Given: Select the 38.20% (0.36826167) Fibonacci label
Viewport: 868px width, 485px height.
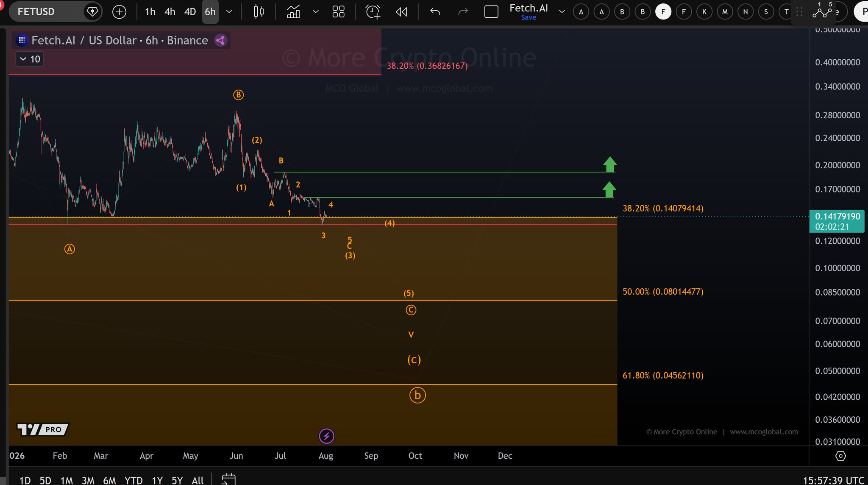Looking at the screenshot, I should (427, 66).
